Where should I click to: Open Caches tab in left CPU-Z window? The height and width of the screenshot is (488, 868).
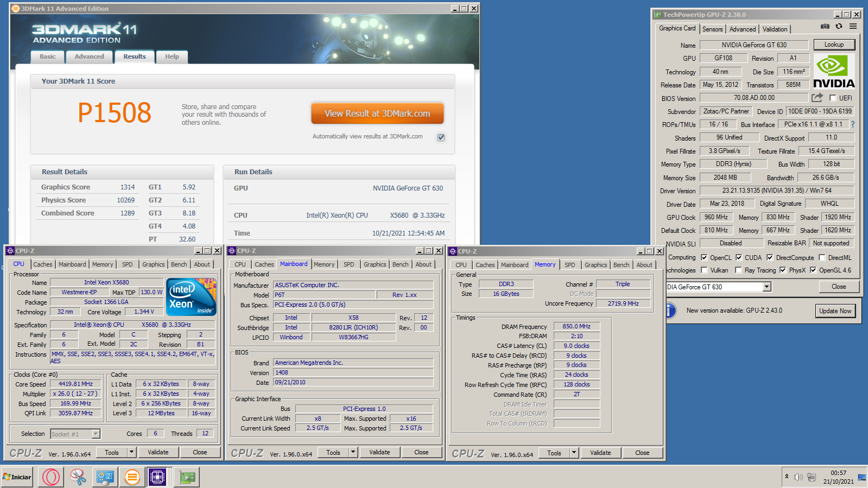[x=43, y=264]
